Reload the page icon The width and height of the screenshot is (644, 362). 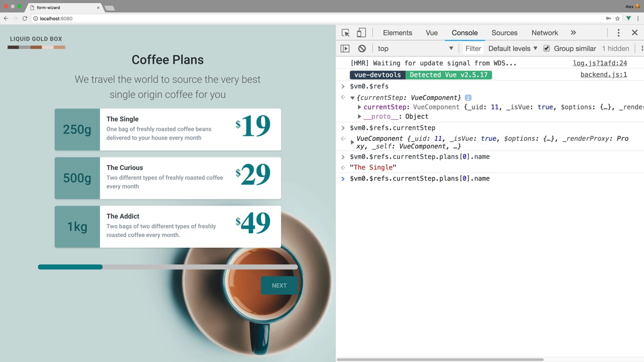click(25, 18)
